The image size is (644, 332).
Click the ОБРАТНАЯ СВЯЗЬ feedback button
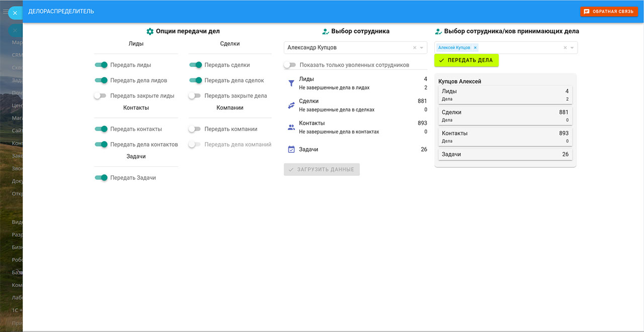pyautogui.click(x=609, y=11)
